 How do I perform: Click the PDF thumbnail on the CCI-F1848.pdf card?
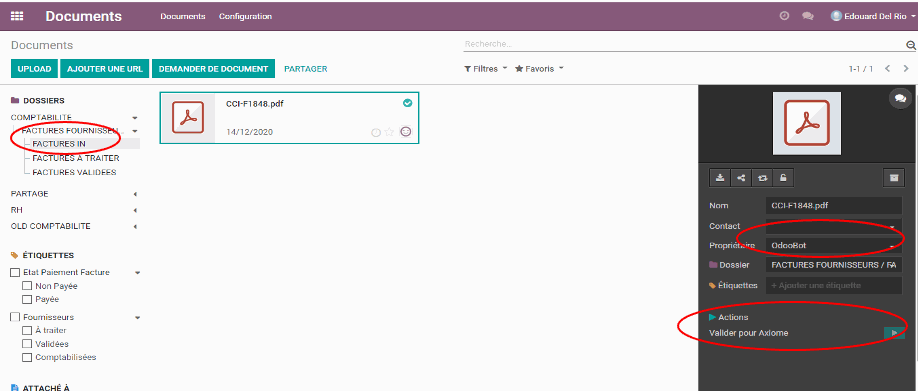coord(188,118)
